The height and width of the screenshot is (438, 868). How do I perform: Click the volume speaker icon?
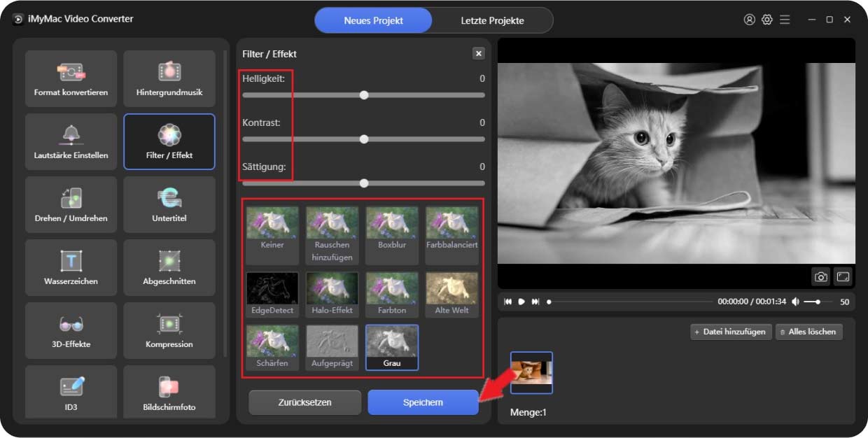(795, 302)
